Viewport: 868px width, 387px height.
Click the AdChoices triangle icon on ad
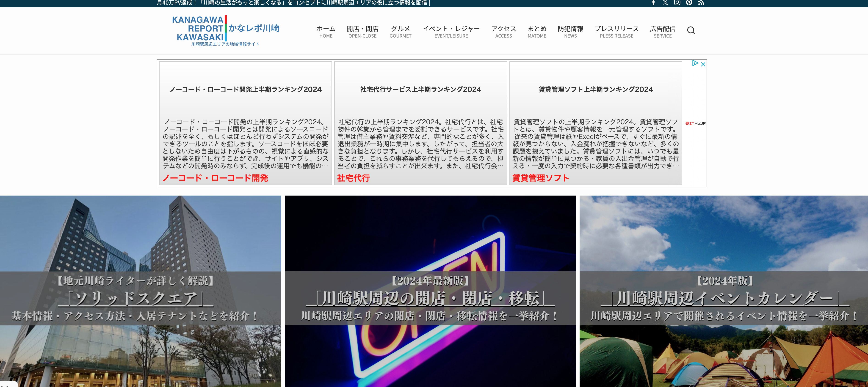coord(695,63)
